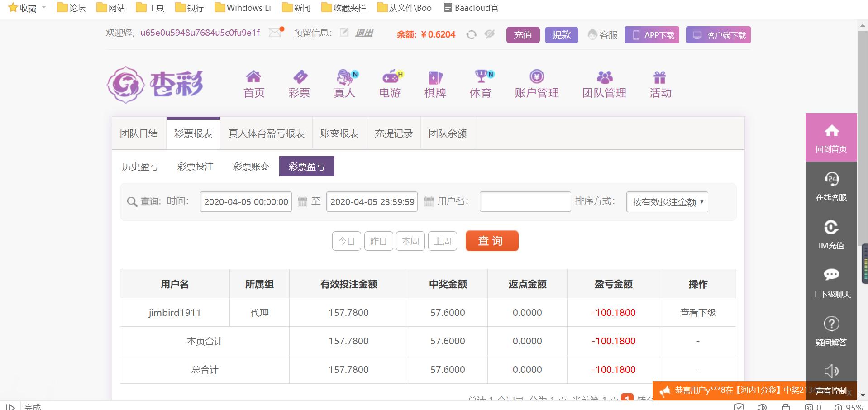Edit 预留信息 with the pencil icon
Screen dimensions: 868x410
coord(344,32)
